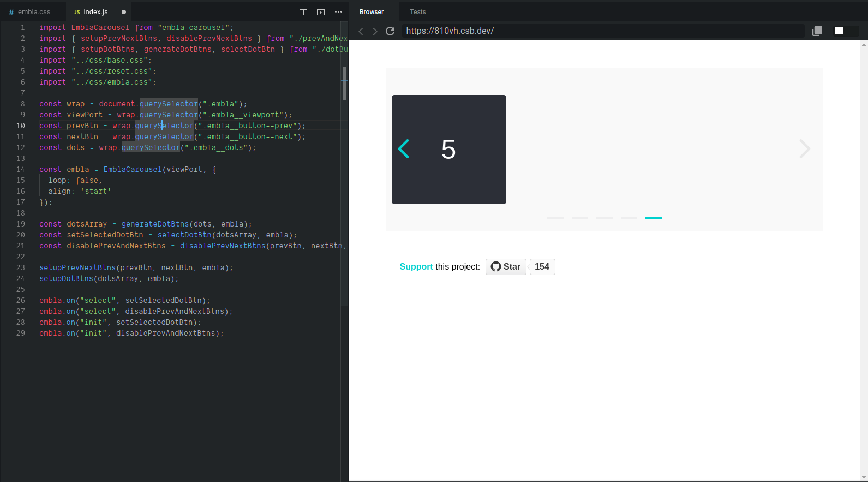Refresh the preview browser
The width and height of the screenshot is (868, 482).
[x=390, y=31]
